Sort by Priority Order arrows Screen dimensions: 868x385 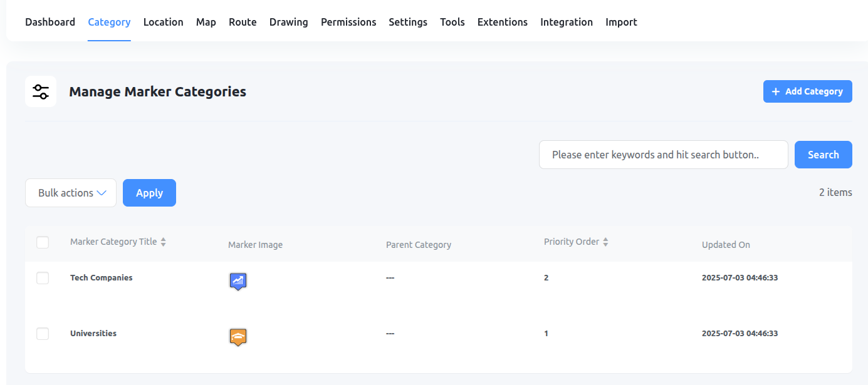point(606,241)
